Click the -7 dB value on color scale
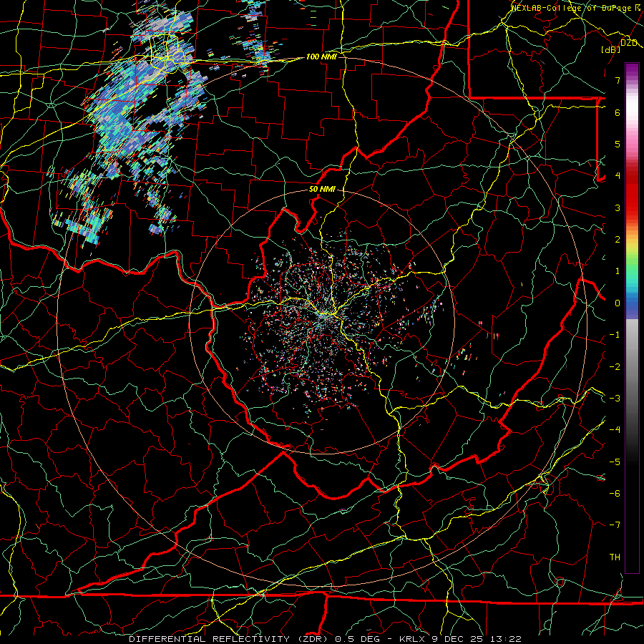The width and height of the screenshot is (644, 644). [615, 525]
